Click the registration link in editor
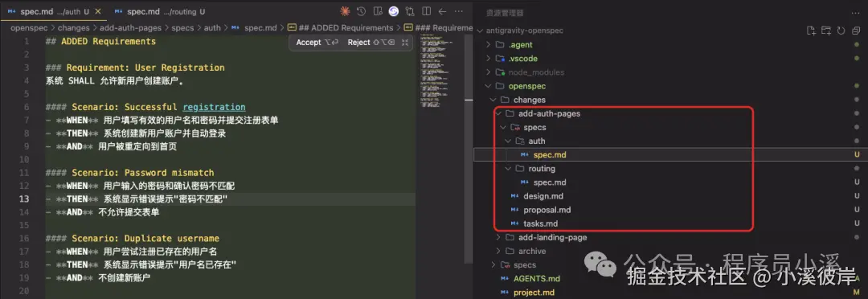This screenshot has height=299, width=868. tap(214, 107)
